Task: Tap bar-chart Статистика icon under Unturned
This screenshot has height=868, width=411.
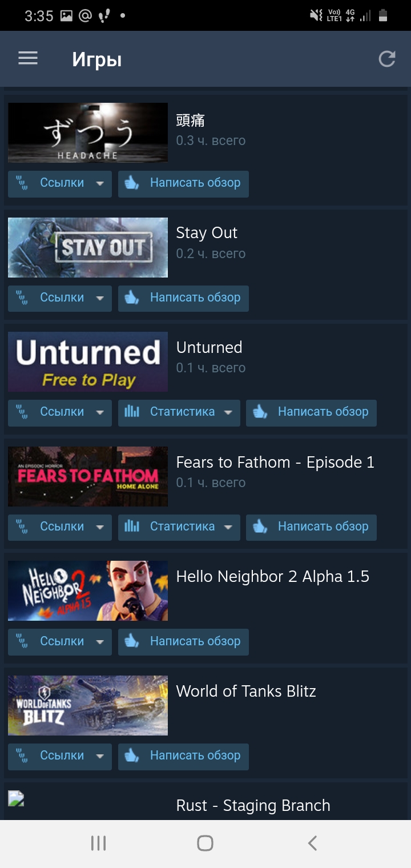Action: point(132,412)
